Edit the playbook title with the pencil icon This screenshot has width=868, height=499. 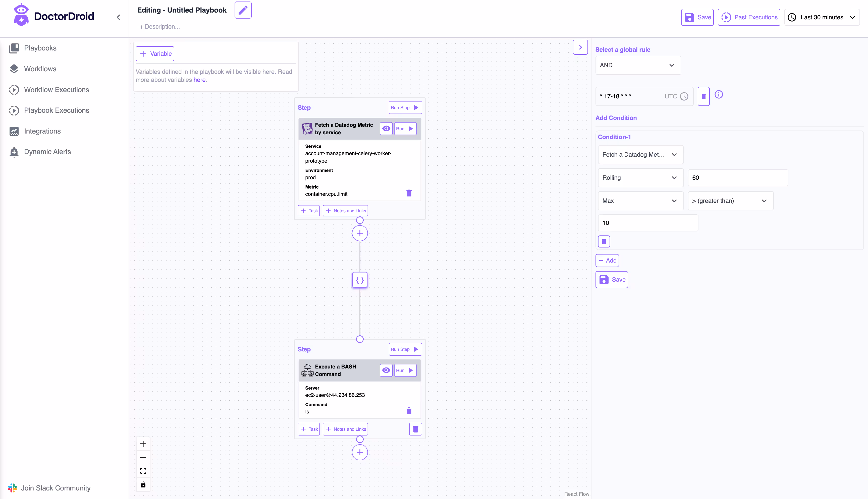[243, 10]
